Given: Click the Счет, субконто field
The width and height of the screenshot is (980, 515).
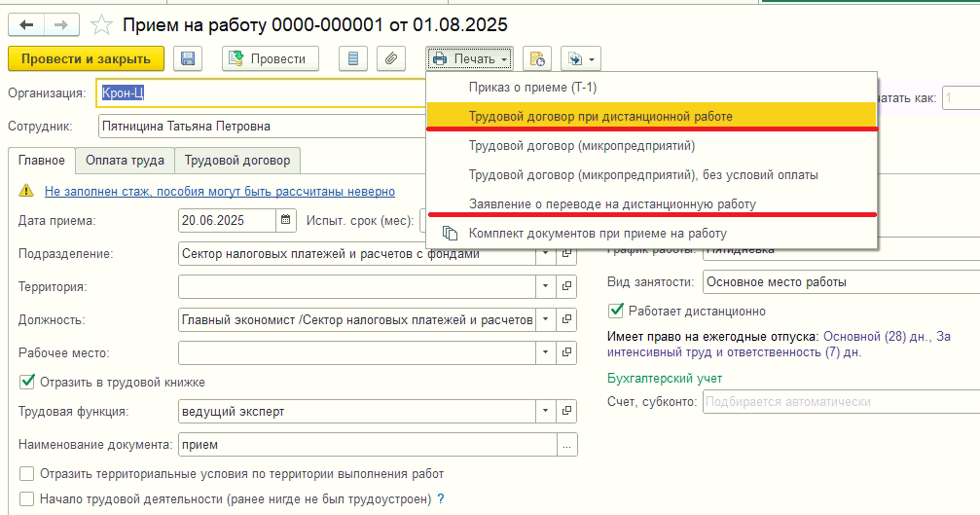Looking at the screenshot, I should tap(841, 402).
